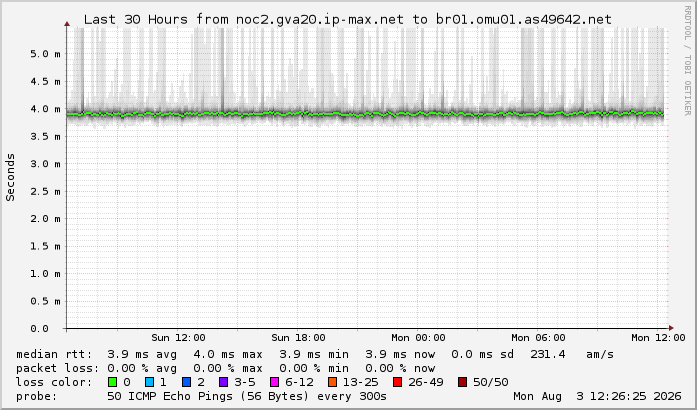Click the '0.5 m' y-axis value

pos(45,301)
